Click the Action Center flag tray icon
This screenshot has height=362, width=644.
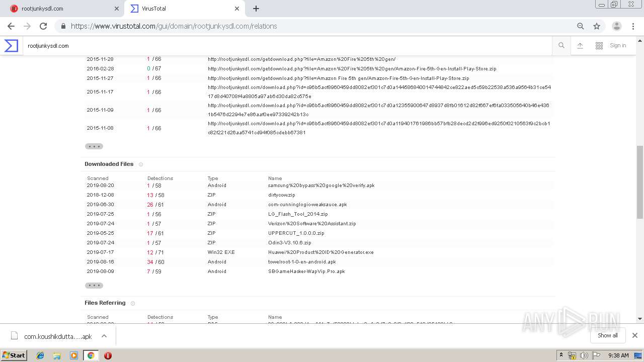tap(596, 355)
